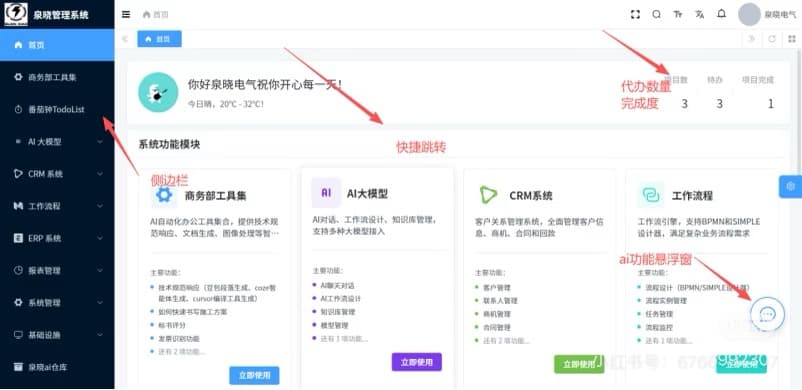
Task: Switch to the blue 首页 tab
Action: (x=159, y=39)
